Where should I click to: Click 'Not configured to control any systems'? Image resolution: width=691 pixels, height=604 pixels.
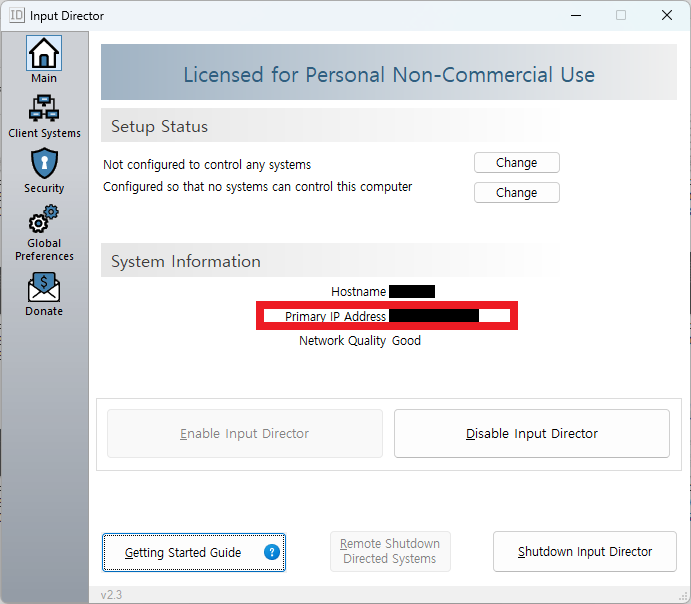tap(207, 165)
